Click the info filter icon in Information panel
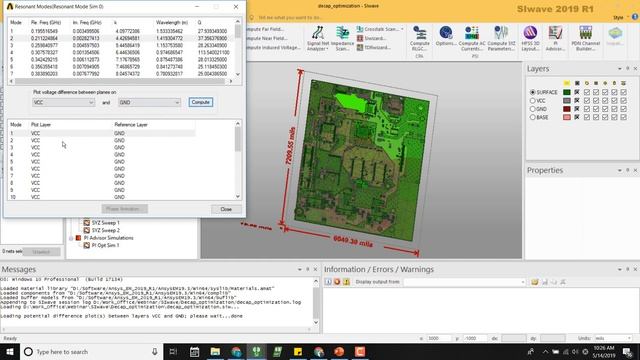Viewport: 640px width, 360px height. point(328,282)
